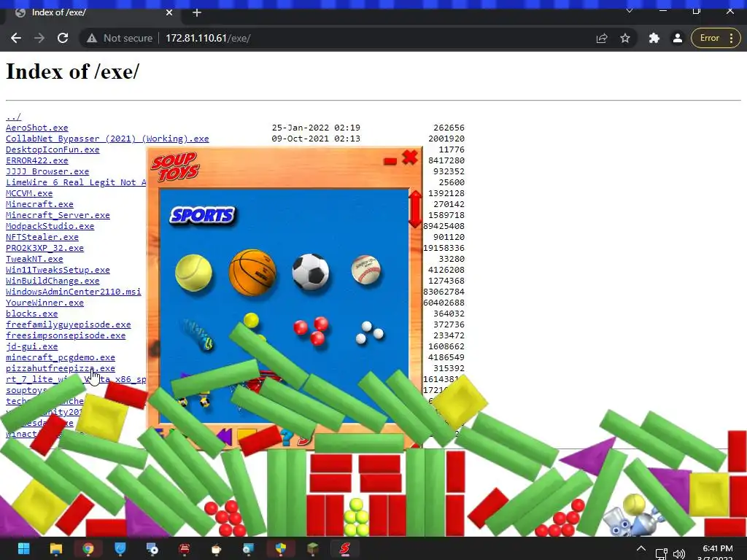Open blocks.exe link
Image resolution: width=747 pixels, height=560 pixels.
click(32, 314)
